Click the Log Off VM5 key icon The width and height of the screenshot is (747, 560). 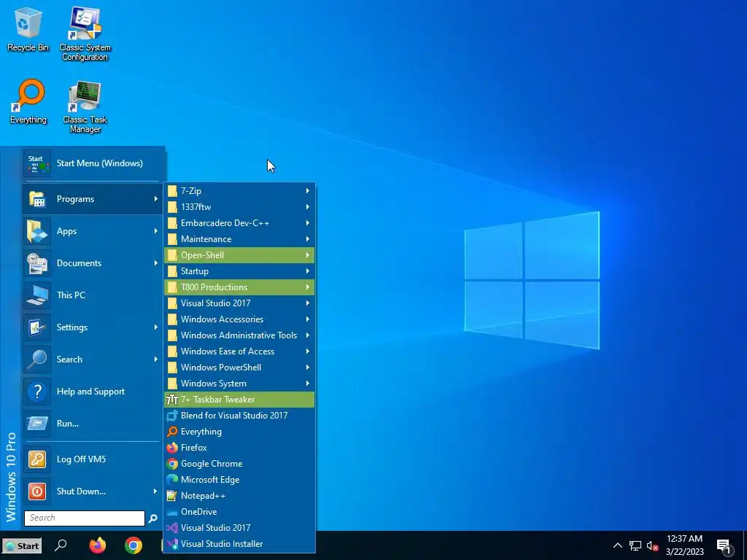(x=37, y=459)
